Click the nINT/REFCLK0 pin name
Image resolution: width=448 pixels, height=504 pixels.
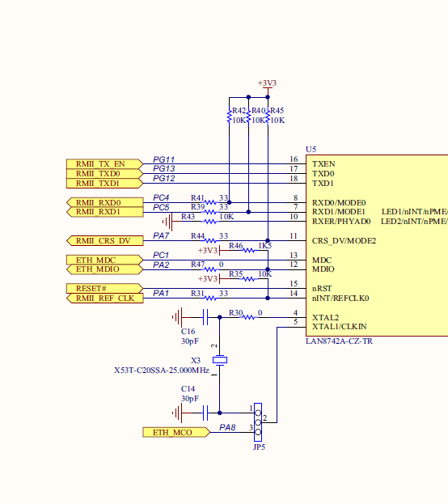coord(340,299)
